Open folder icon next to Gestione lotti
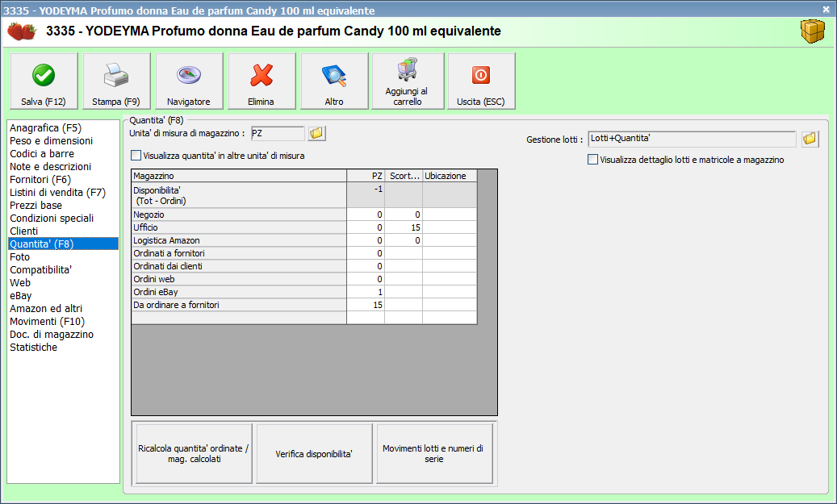Viewport: 837px width, 504px height. click(x=810, y=139)
